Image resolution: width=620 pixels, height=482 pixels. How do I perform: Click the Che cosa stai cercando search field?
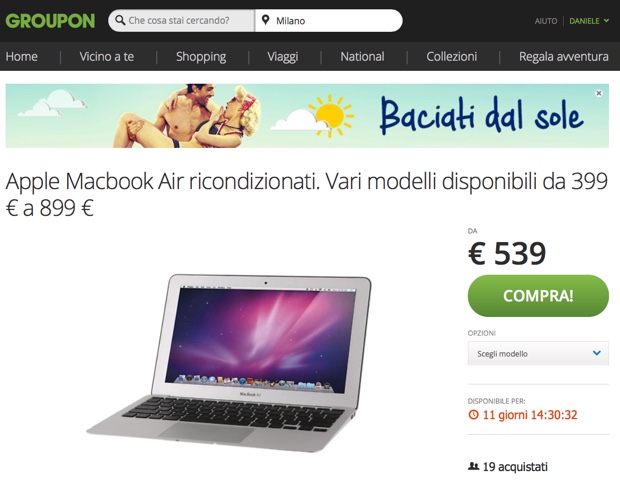coord(182,21)
